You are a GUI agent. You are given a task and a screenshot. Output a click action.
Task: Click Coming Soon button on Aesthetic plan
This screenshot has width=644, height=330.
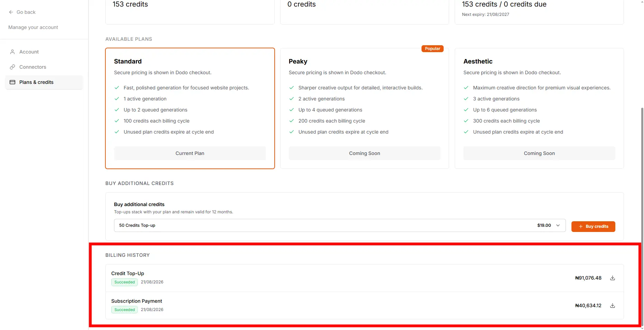pos(539,153)
